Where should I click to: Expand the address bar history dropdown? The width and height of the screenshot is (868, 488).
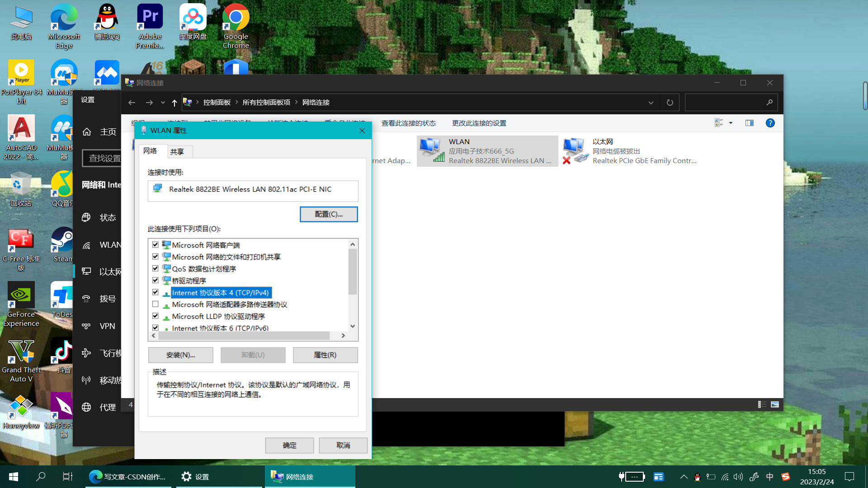click(651, 103)
